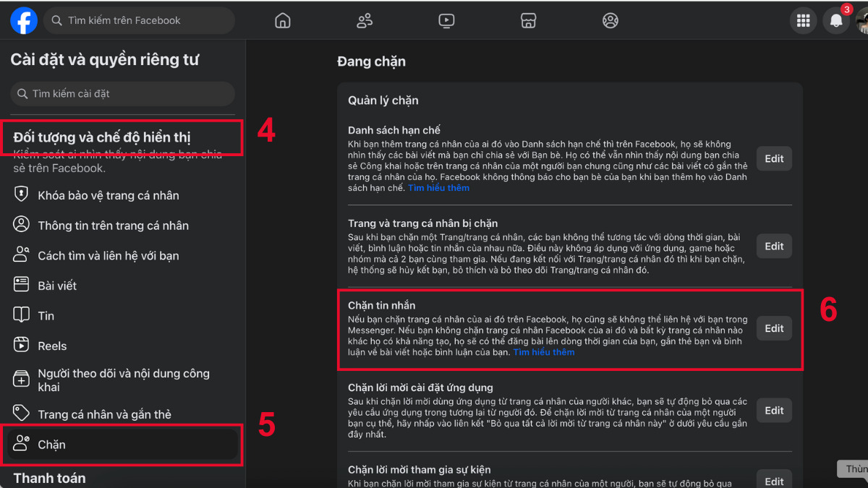Click the blocking person icon beside Chặn
The height and width of the screenshot is (488, 868).
22,444
